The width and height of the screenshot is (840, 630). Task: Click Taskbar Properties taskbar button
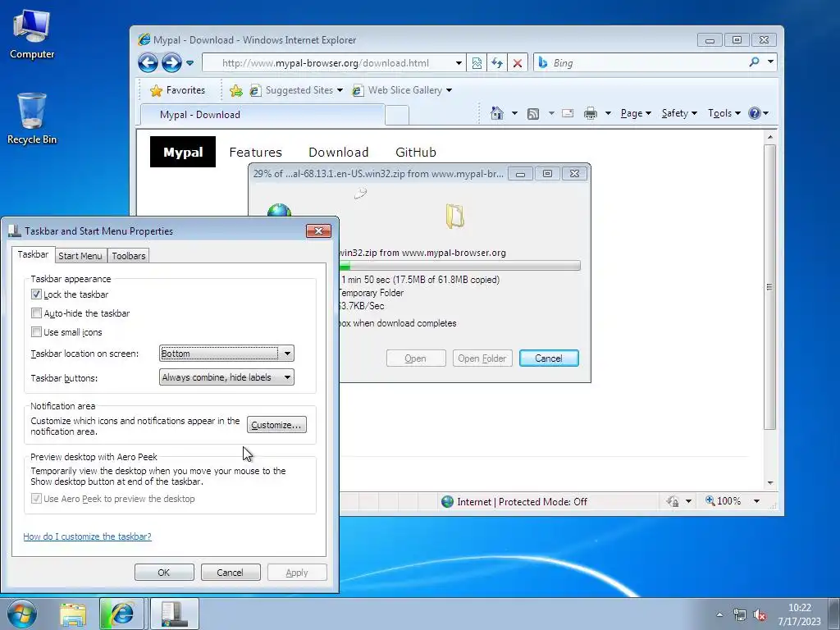click(175, 614)
